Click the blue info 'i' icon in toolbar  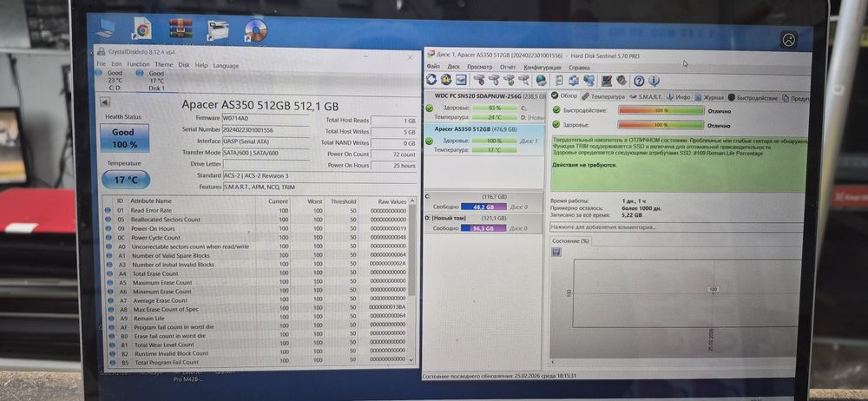click(654, 82)
